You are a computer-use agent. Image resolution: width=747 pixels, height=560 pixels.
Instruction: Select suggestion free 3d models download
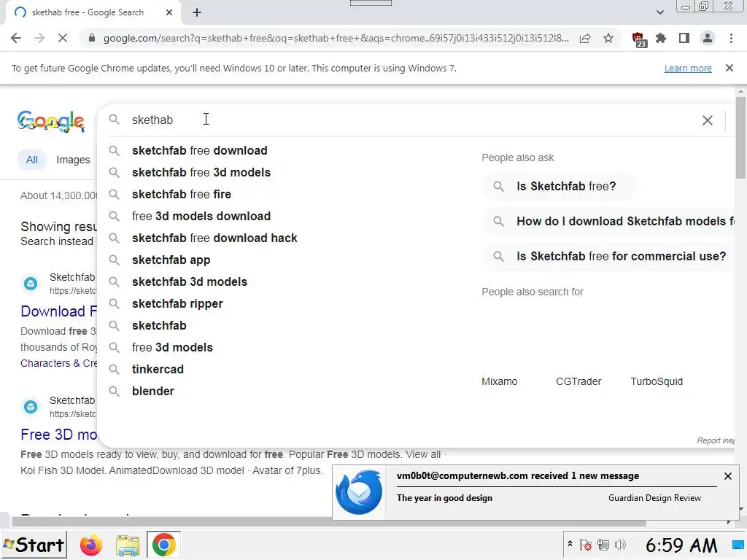coord(286,216)
